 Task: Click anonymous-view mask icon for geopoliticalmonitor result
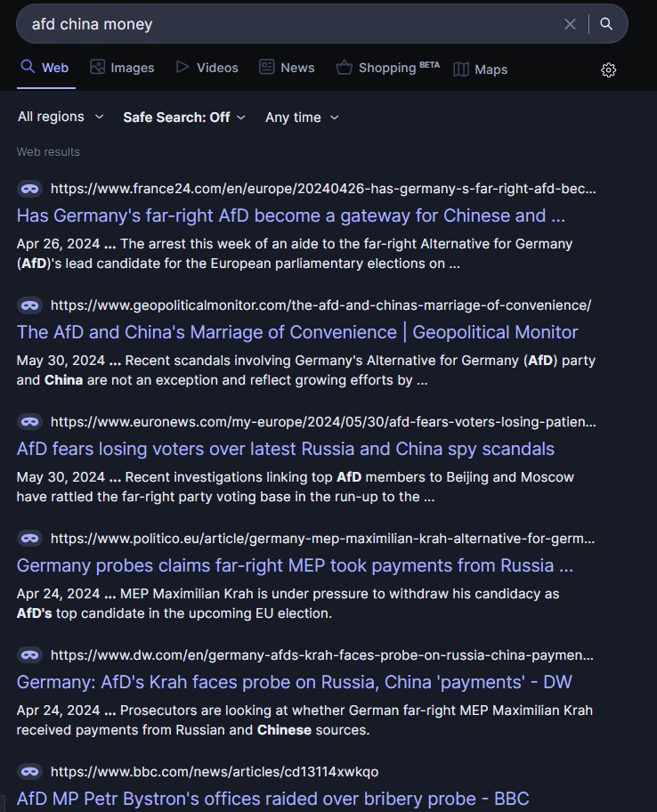[x=29, y=305]
